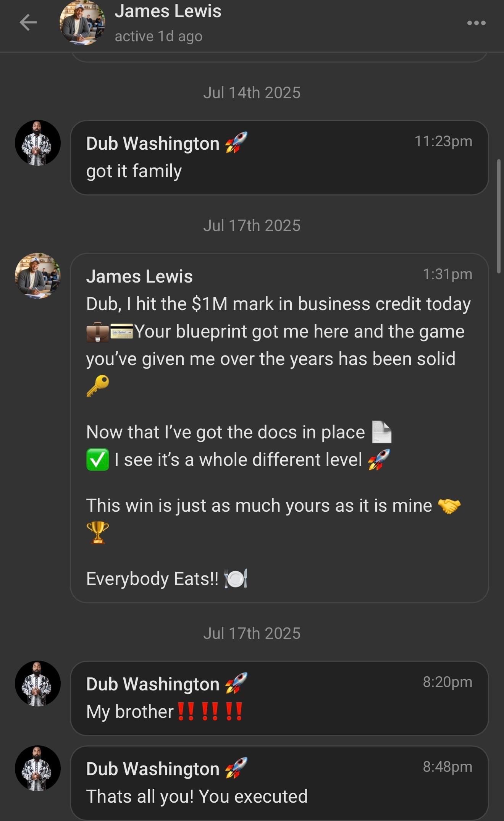
Task: Tap the James Lewis name in header
Action: tap(168, 11)
